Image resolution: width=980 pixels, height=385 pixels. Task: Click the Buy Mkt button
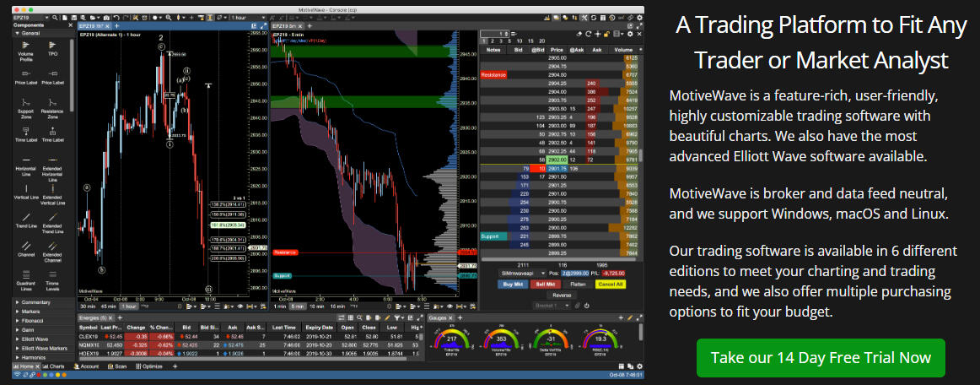point(513,285)
